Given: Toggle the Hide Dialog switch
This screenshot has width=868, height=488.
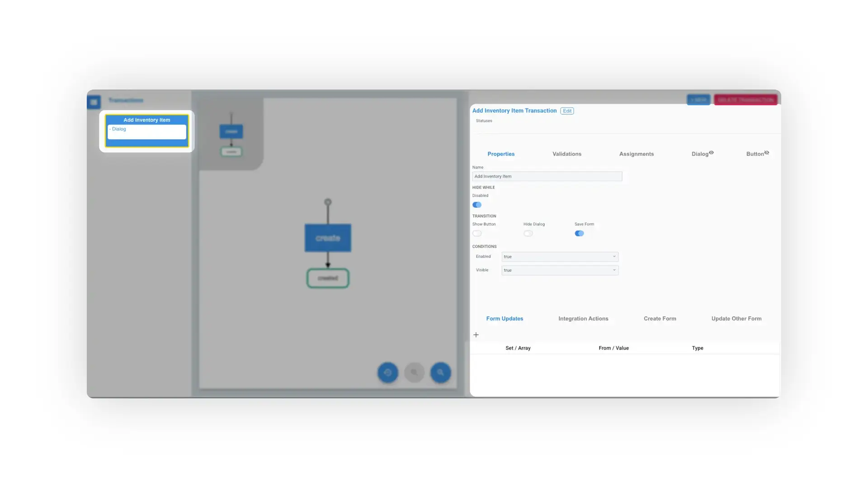Looking at the screenshot, I should click(528, 234).
